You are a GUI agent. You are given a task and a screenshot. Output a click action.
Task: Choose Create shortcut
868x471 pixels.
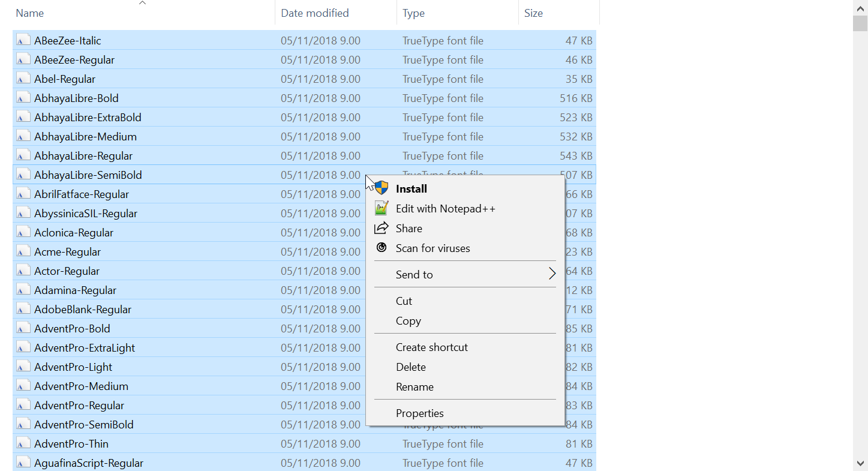tap(465, 347)
